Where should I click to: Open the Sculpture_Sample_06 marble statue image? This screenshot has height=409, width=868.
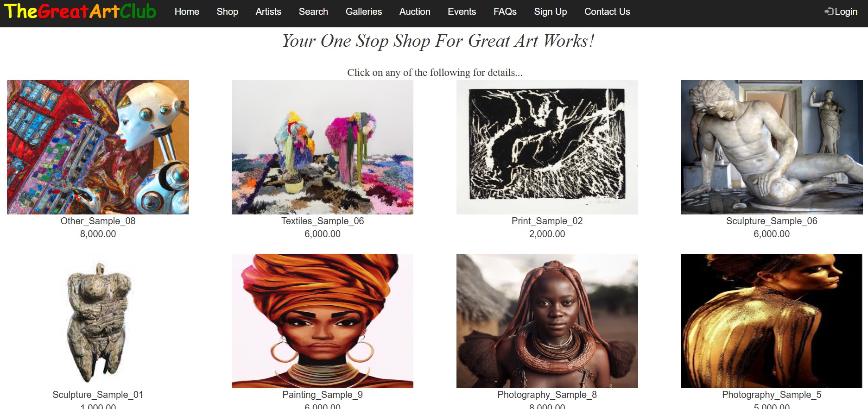tap(772, 147)
